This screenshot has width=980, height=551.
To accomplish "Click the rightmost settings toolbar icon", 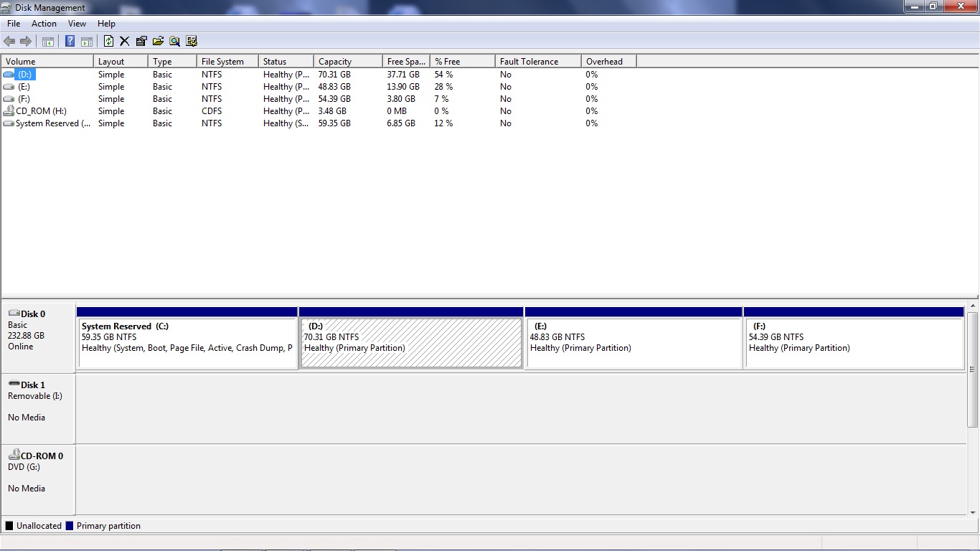I will [192, 41].
